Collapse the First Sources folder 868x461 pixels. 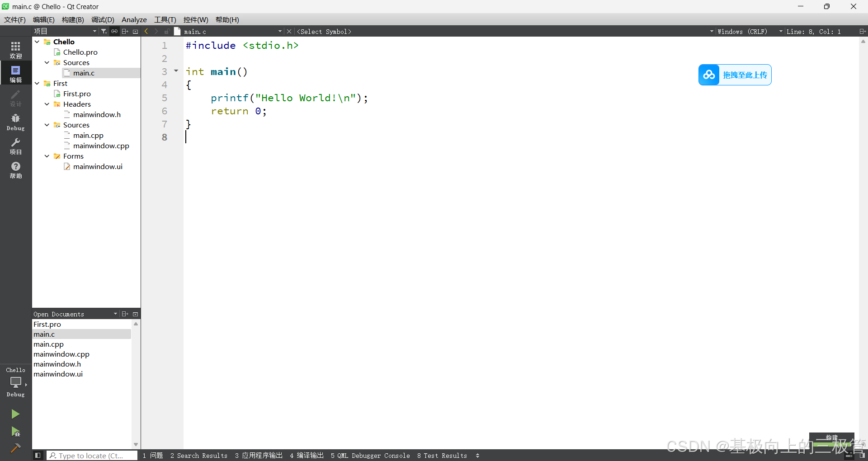[x=47, y=125]
